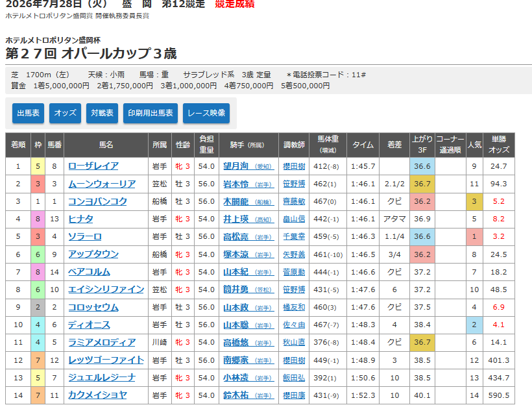The image size is (532, 407).
Task: Open trainer 菅原勲 link
Action: (x=294, y=272)
